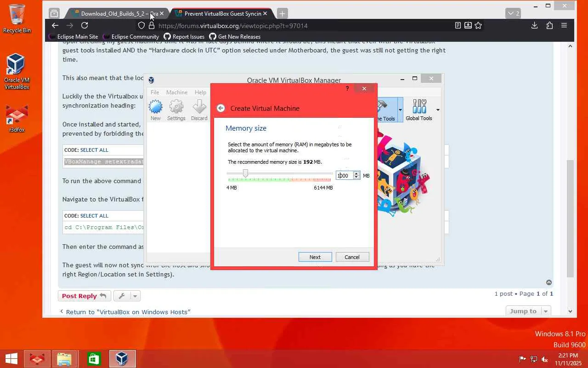Open File Explorer from the taskbar
Image resolution: width=588 pixels, height=368 pixels.
[64, 359]
